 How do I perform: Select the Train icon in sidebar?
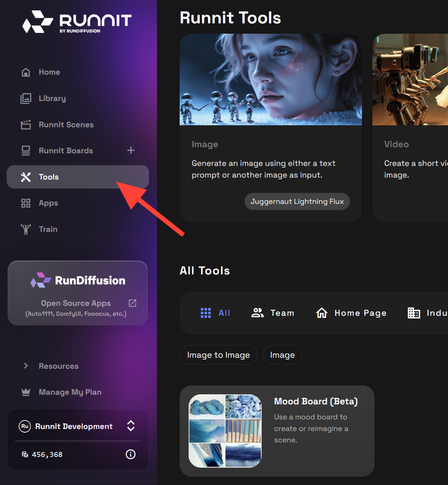tap(25, 229)
